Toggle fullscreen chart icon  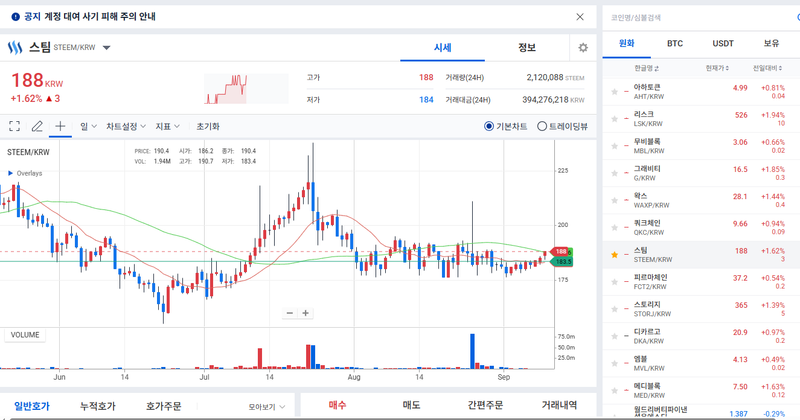15,126
